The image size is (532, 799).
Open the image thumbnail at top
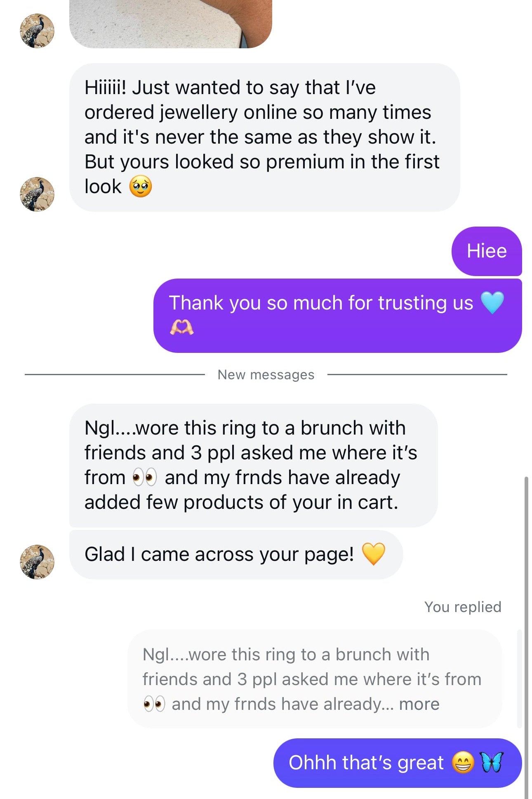171,24
